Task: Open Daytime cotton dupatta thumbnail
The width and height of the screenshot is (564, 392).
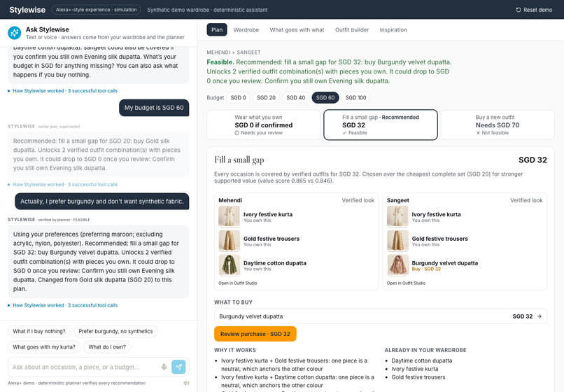Action: point(229,265)
